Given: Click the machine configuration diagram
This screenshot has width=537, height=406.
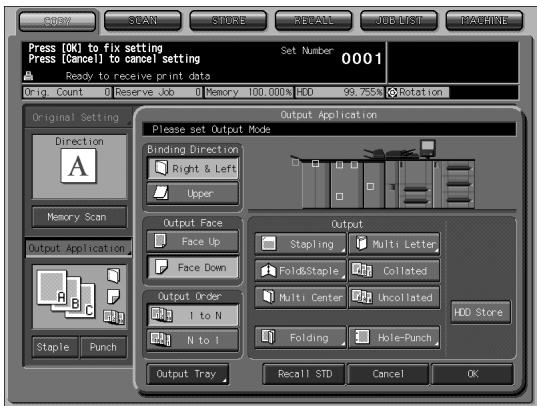Looking at the screenshot, I should point(382,174).
